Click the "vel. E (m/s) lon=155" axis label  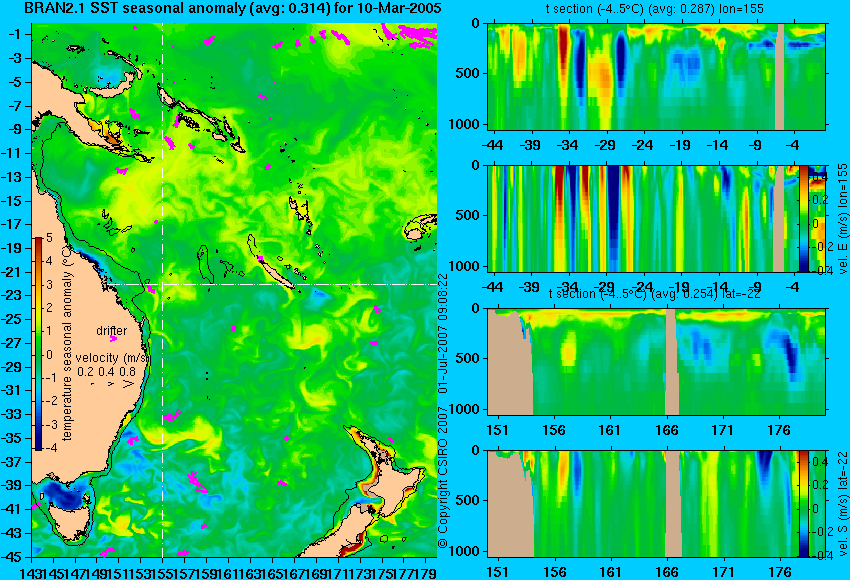coord(842,218)
